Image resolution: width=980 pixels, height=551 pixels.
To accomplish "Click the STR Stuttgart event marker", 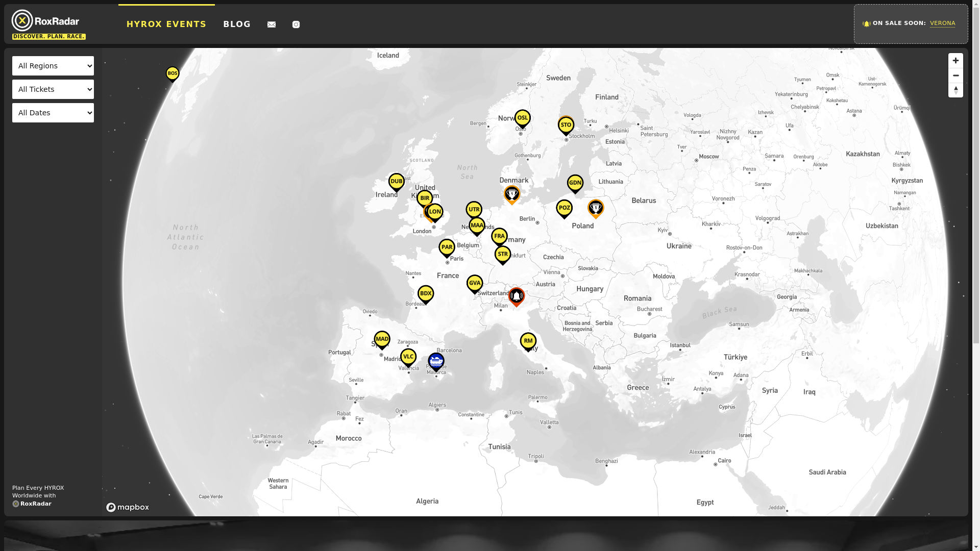I will click(502, 256).
